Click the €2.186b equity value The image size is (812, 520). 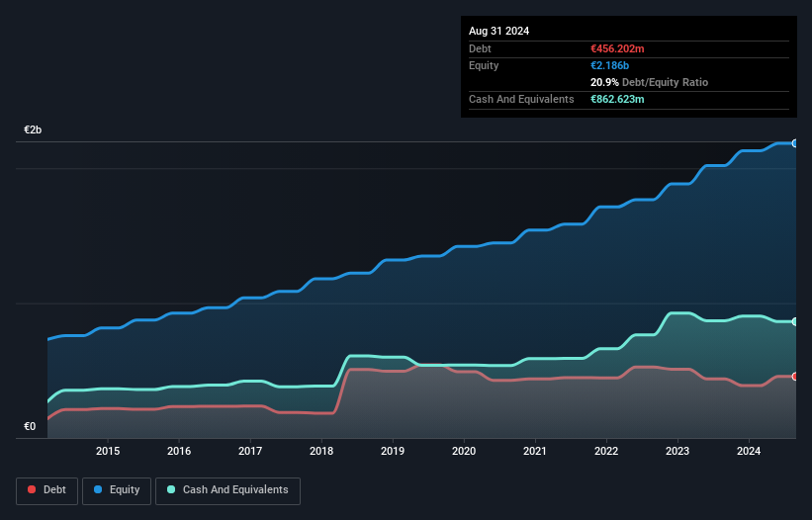click(609, 65)
